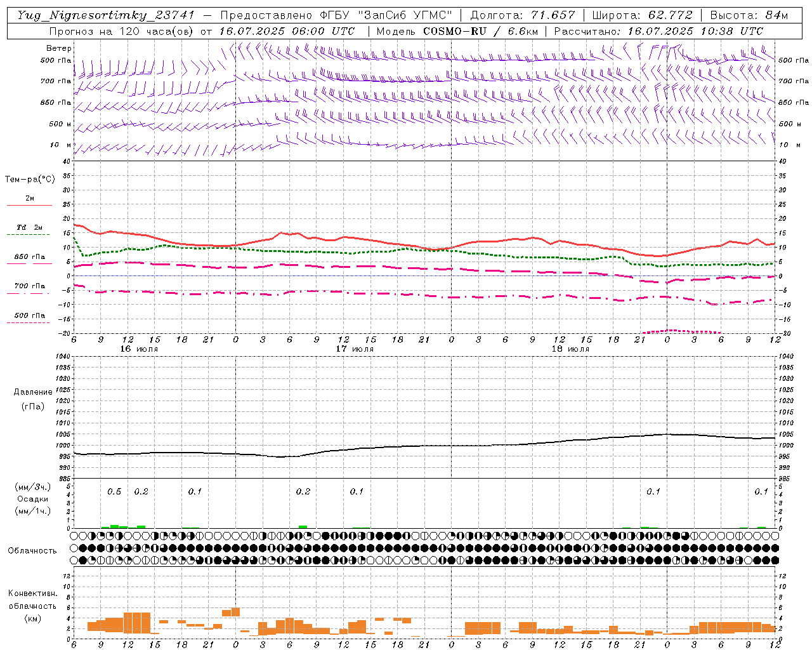Click the Осадки precipitation label
Viewport: 812px width, 650px height.
point(33,499)
